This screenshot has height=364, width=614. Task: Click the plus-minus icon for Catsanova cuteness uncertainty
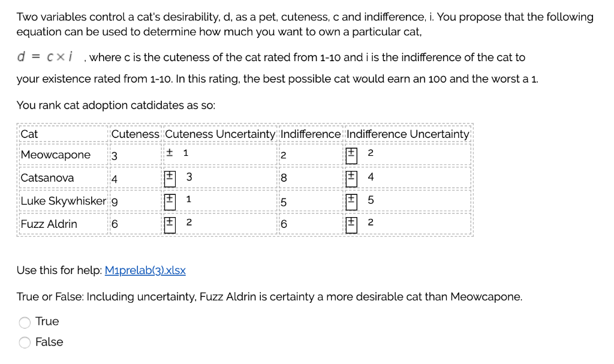170,176
